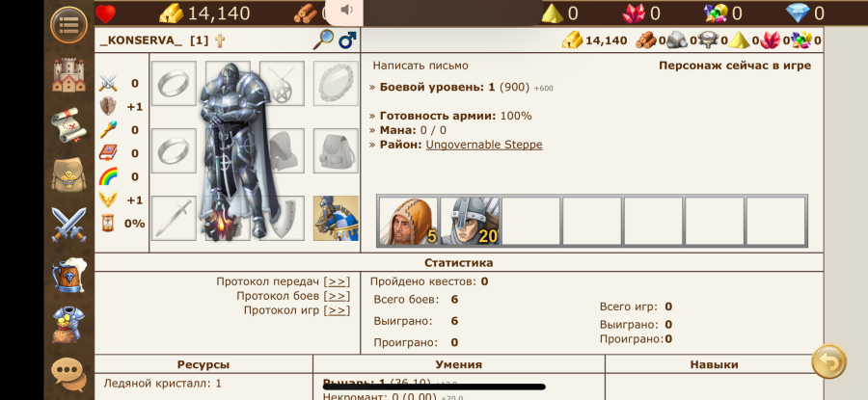Click the gold back arrow button

click(x=828, y=361)
